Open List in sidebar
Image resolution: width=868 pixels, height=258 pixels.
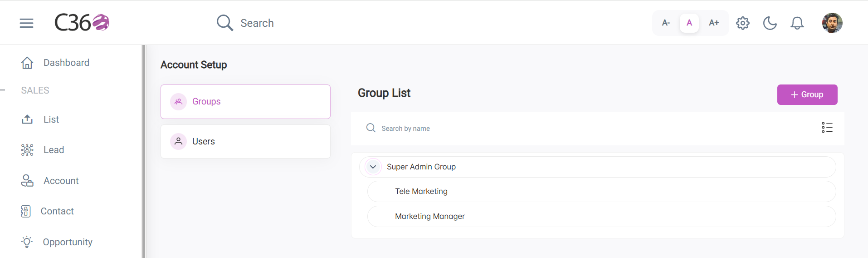51,119
